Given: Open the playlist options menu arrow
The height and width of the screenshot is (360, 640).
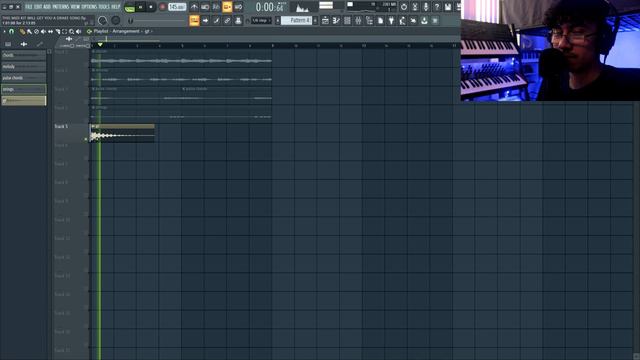Looking at the screenshot, I should (4, 31).
